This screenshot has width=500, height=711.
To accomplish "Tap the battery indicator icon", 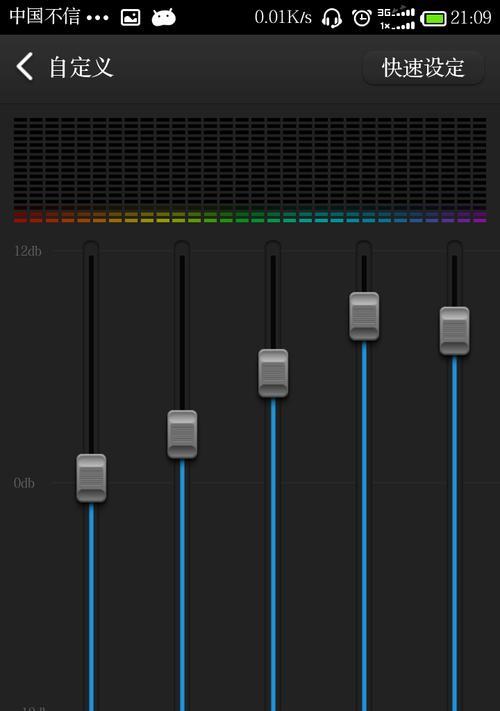I will 433,19.
